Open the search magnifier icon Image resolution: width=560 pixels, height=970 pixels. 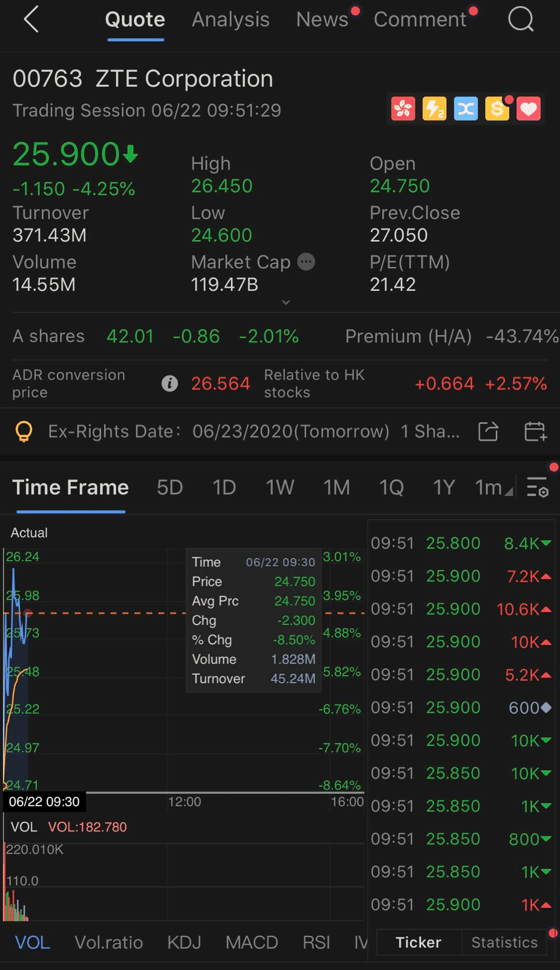coord(521,20)
